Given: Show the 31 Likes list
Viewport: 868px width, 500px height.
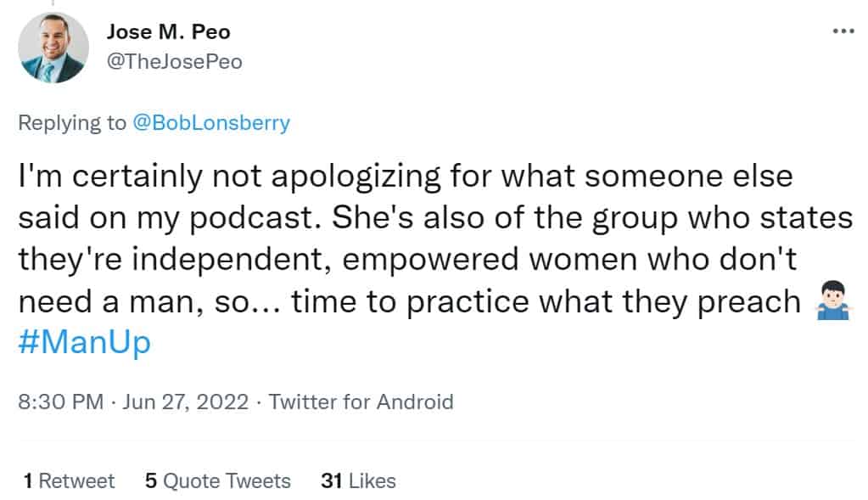Looking at the screenshot, I should coord(358,481).
